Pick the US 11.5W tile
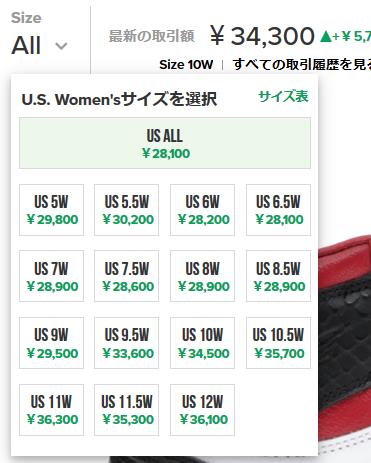Viewport: 371px width, 463px height. (x=127, y=410)
